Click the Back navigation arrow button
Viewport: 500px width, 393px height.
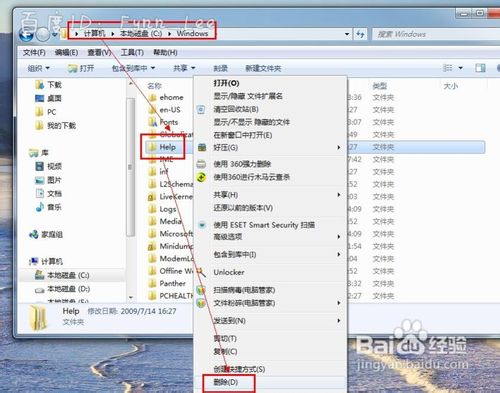pyautogui.click(x=26, y=35)
